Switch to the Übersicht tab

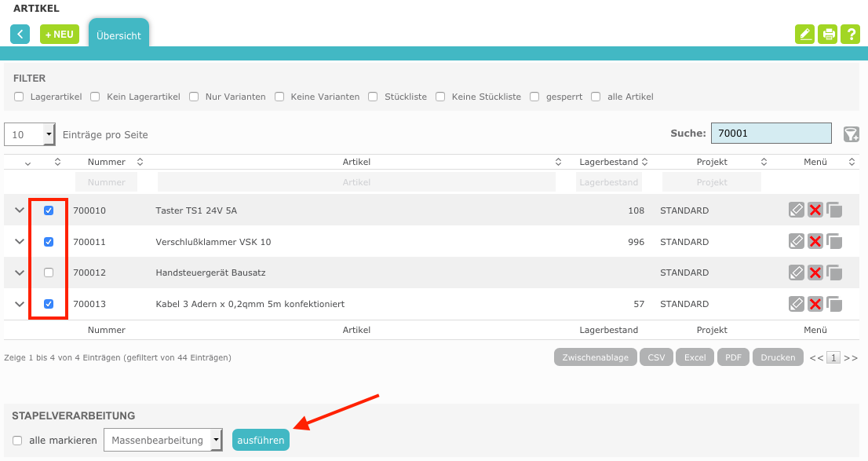[119, 35]
